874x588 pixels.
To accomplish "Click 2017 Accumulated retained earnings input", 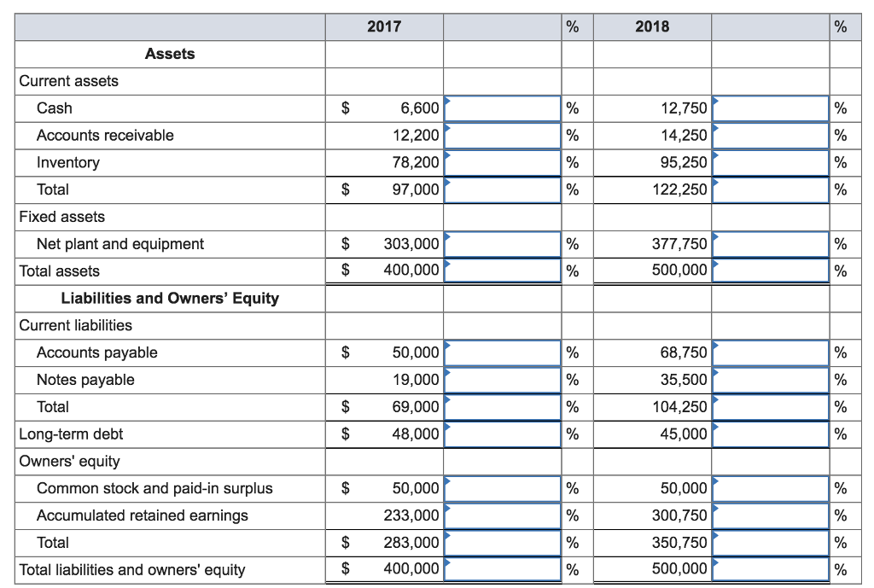I will (x=502, y=516).
